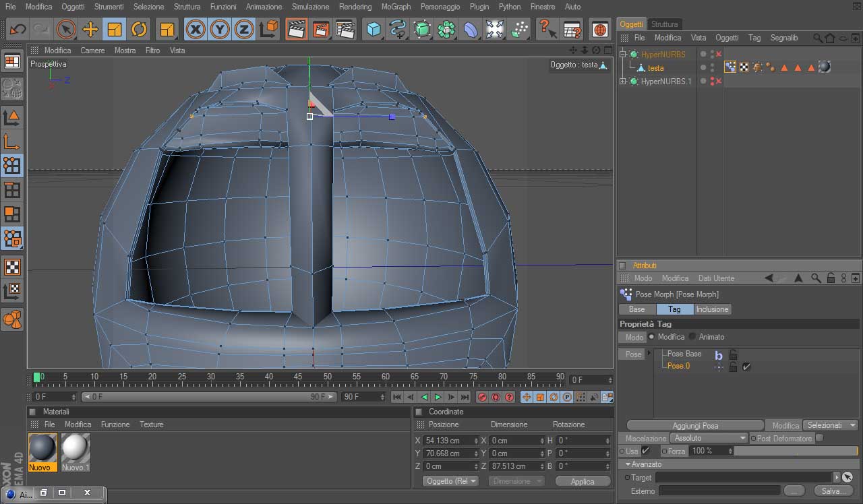The width and height of the screenshot is (863, 504).
Task: Toggle the Usa checkbox
Action: pos(646,451)
